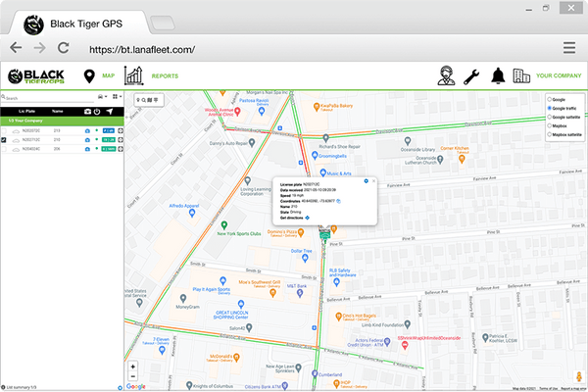This screenshot has width=588, height=392.
Task: Click the Get directions link
Action: [291, 218]
